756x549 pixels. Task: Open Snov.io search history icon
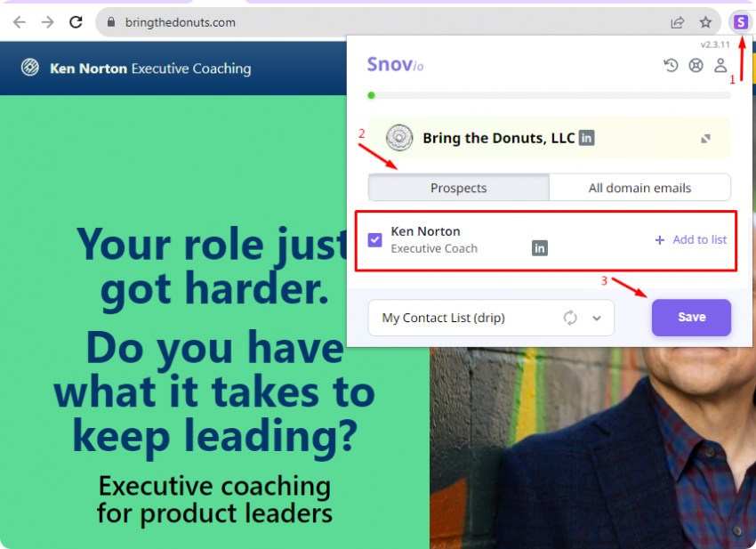[x=671, y=65]
